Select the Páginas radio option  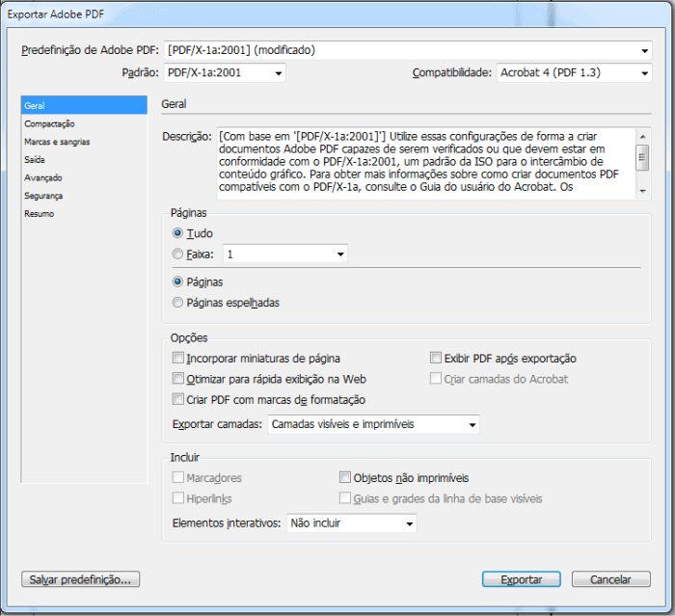click(x=177, y=281)
